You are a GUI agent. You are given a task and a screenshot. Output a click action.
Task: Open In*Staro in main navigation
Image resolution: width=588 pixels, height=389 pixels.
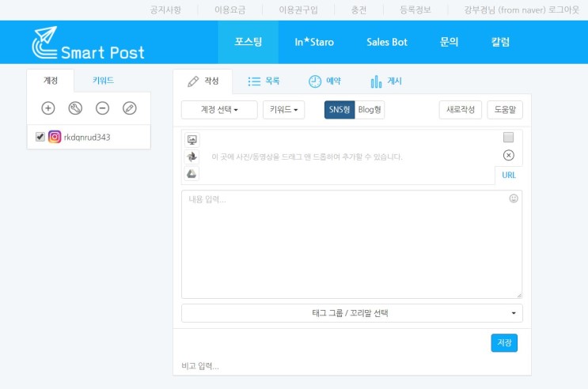tap(314, 42)
